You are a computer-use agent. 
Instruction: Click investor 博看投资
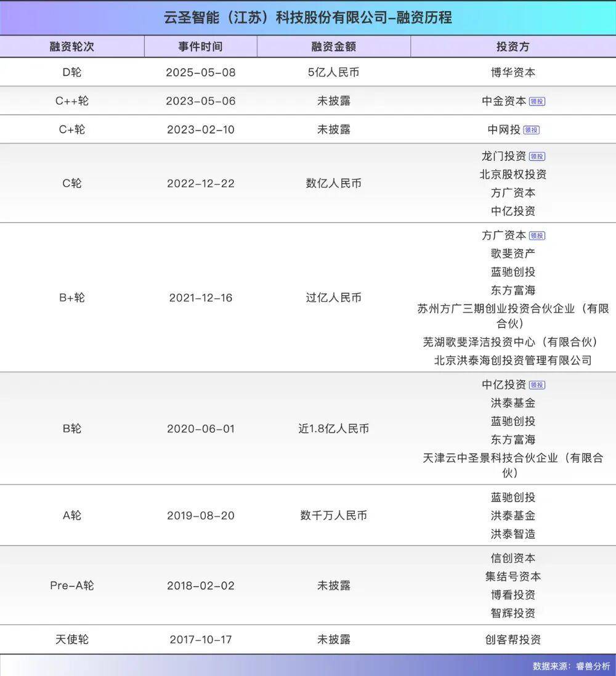click(513, 595)
